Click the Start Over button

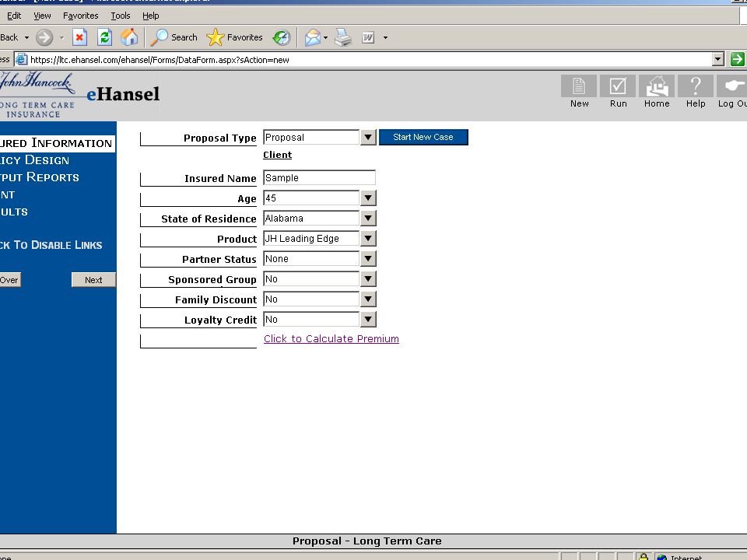[x=10, y=280]
